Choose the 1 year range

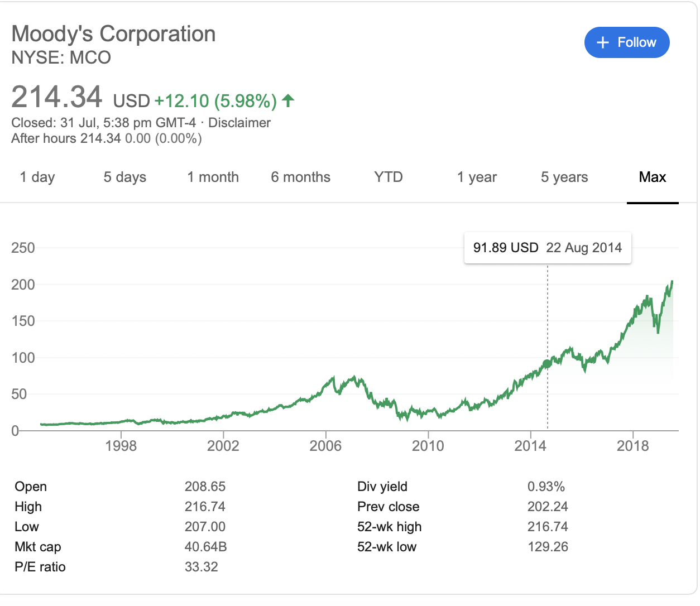pos(476,177)
